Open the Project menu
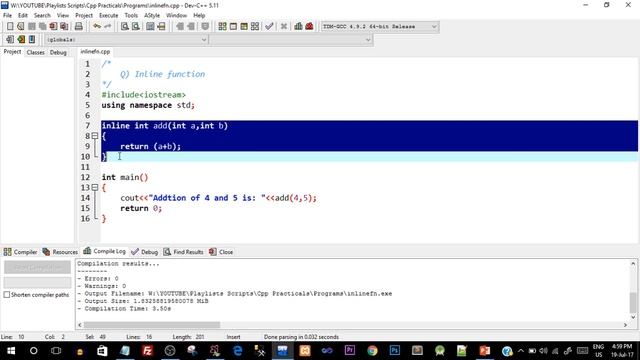This screenshot has width=640, height=360. [84, 16]
